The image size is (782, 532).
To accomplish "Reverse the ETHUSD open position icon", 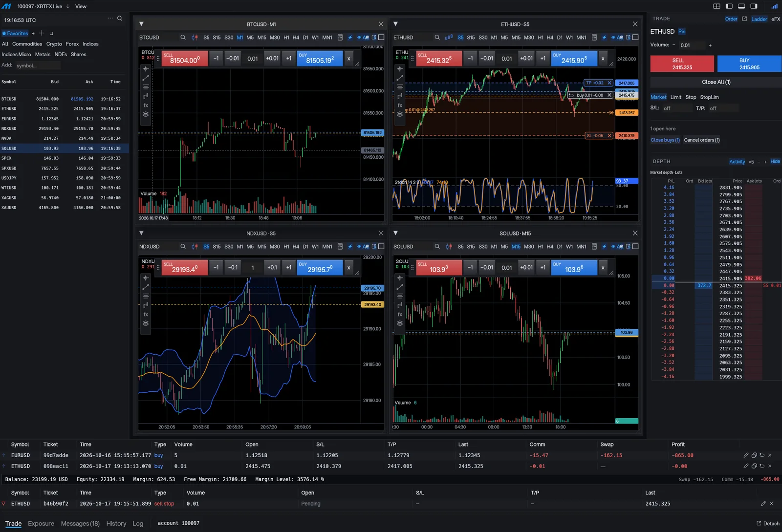I will (x=762, y=466).
